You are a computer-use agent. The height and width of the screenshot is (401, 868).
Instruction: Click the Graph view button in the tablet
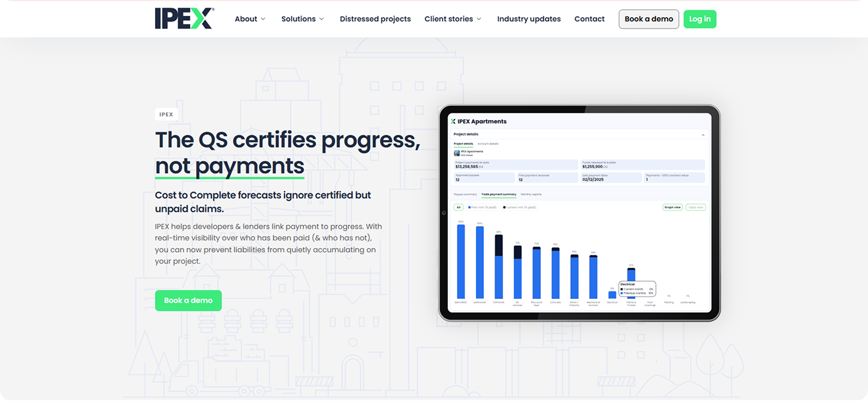[x=673, y=207]
